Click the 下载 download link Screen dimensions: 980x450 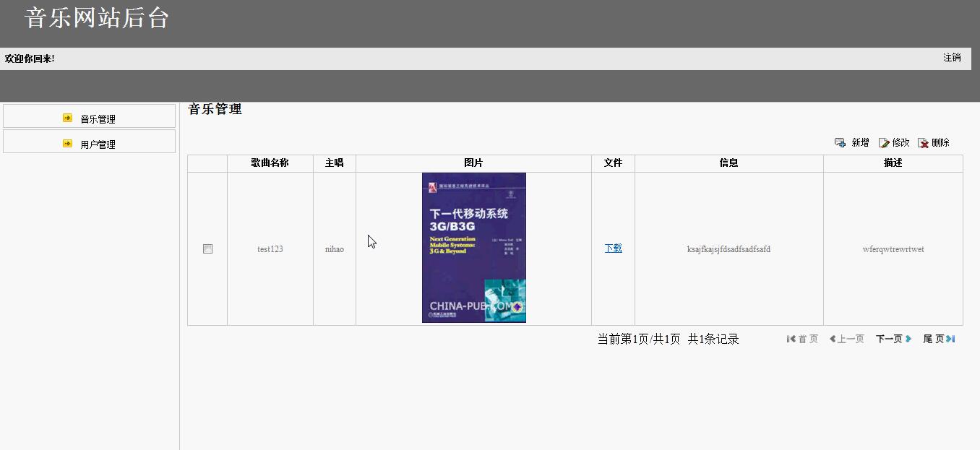[x=613, y=248]
